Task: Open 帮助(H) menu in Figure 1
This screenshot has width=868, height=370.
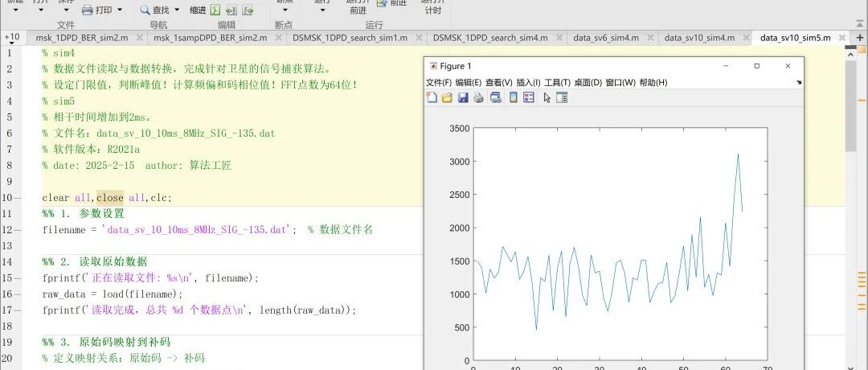Action: [x=653, y=83]
